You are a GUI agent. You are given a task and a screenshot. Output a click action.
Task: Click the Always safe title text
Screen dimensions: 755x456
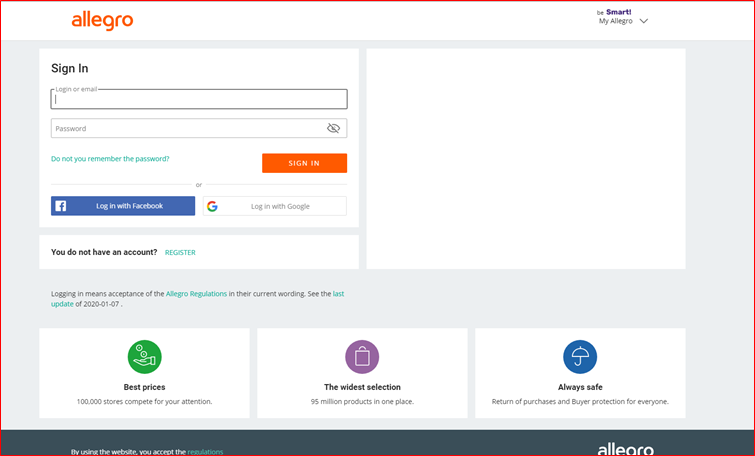(x=580, y=387)
